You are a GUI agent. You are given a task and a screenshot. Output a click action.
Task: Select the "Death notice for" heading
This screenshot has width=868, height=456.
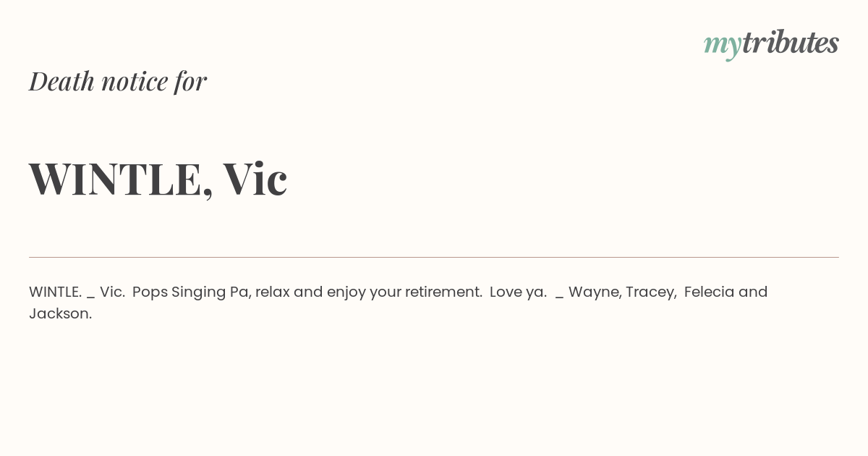click(x=117, y=81)
